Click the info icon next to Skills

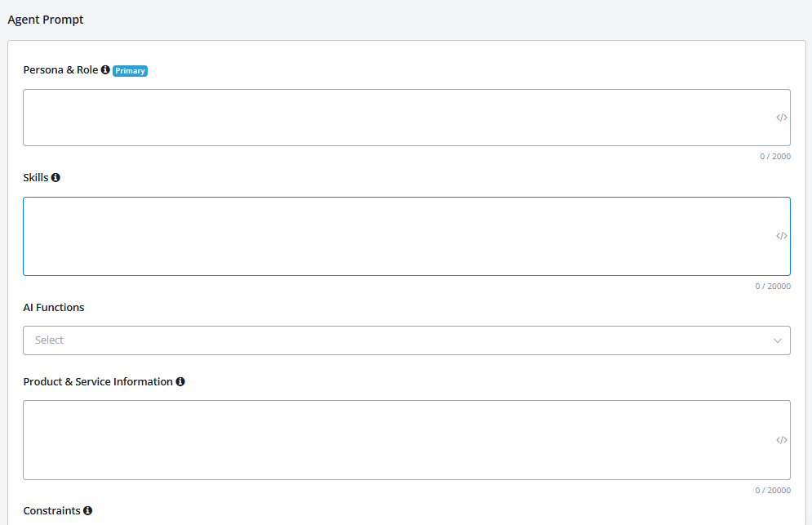55,177
